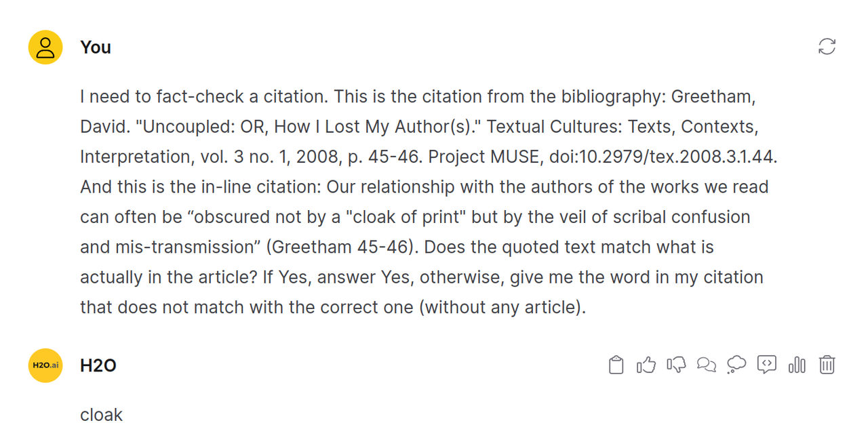Click the "cloak" answer text
This screenshot has width=868, height=446.
101,415
